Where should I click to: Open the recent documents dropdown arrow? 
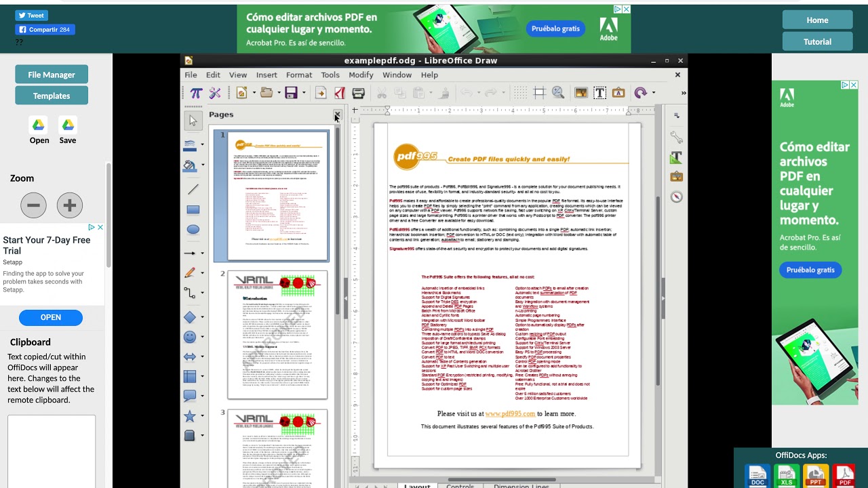[x=279, y=93]
